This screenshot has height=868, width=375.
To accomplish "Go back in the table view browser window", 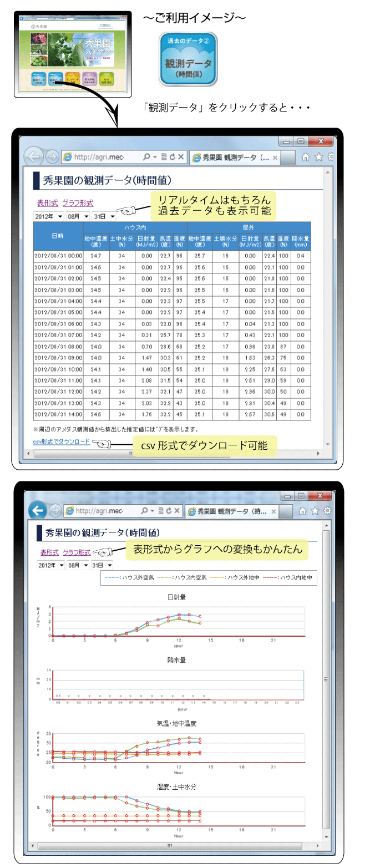I will tap(34, 157).
